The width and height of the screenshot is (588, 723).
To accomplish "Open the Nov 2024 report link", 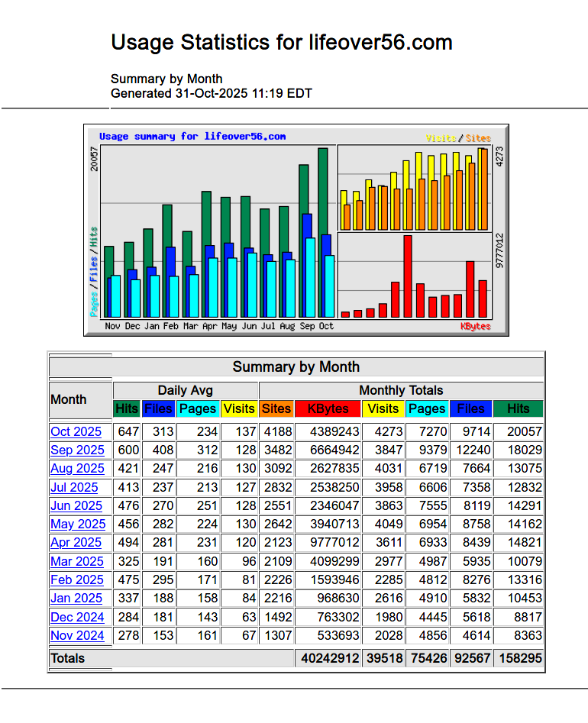I will [x=77, y=635].
